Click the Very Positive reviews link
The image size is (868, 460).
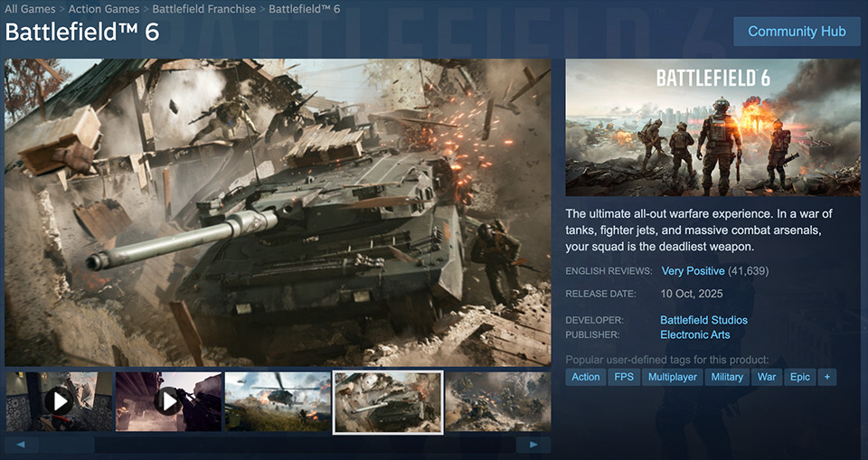(693, 271)
